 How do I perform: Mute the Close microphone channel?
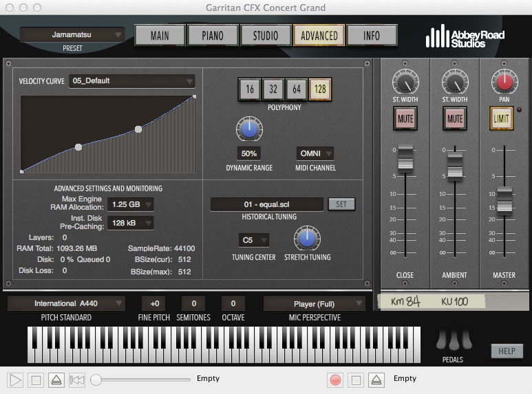coord(405,118)
